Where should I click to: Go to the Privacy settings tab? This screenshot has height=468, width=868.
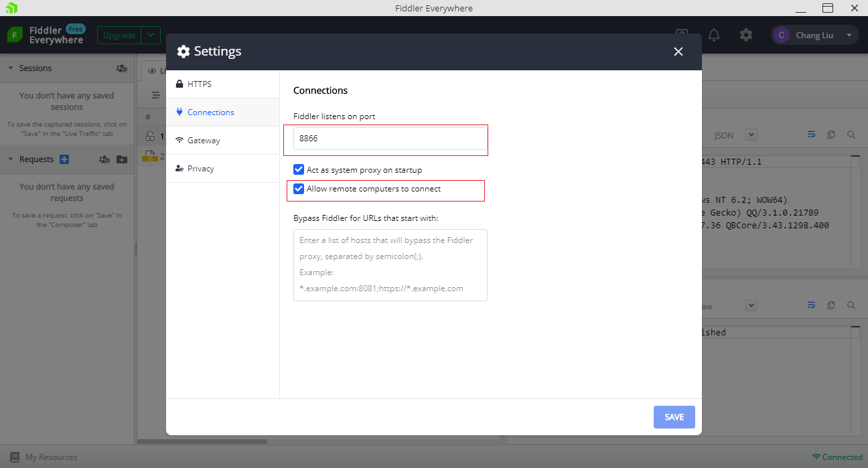(200, 169)
